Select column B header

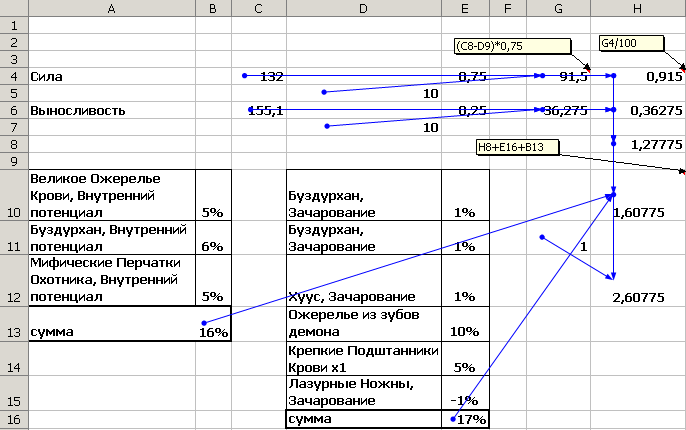pyautogui.click(x=214, y=8)
